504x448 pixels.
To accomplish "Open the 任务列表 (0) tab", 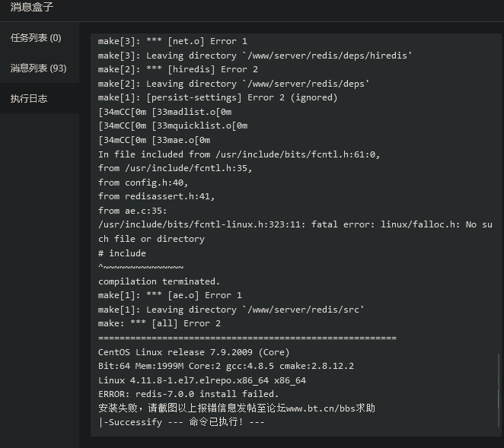I will point(36,38).
